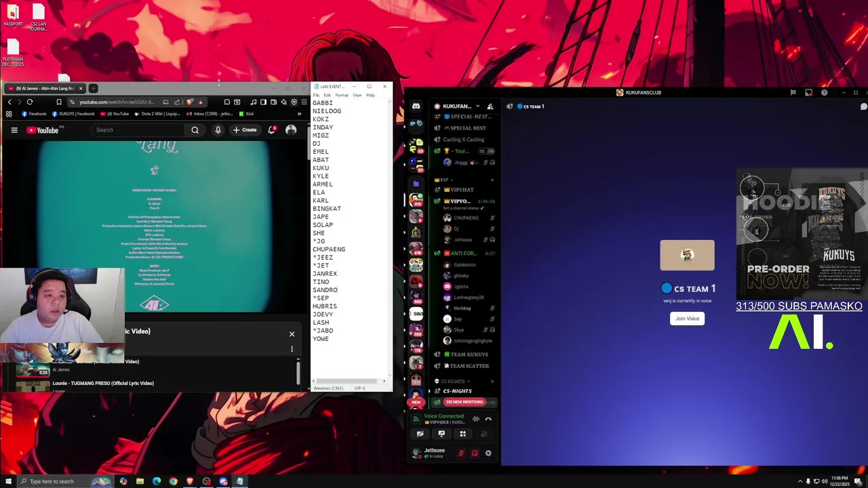Reload the YouTube page in browser
Viewport: 868px width, 488px height.
30,102
